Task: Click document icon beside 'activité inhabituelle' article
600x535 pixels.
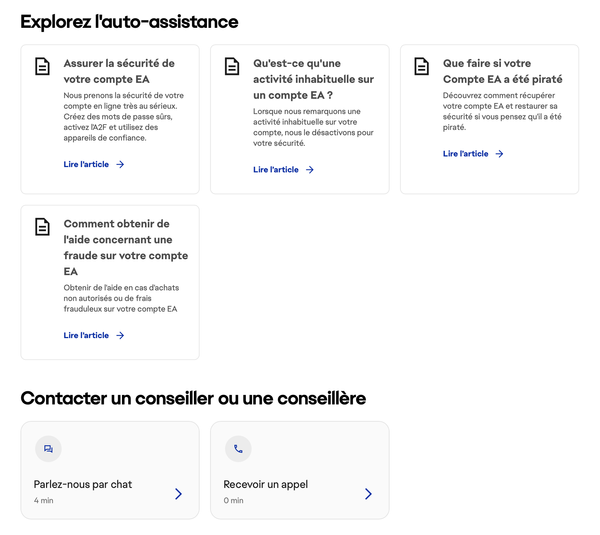Action: click(232, 67)
